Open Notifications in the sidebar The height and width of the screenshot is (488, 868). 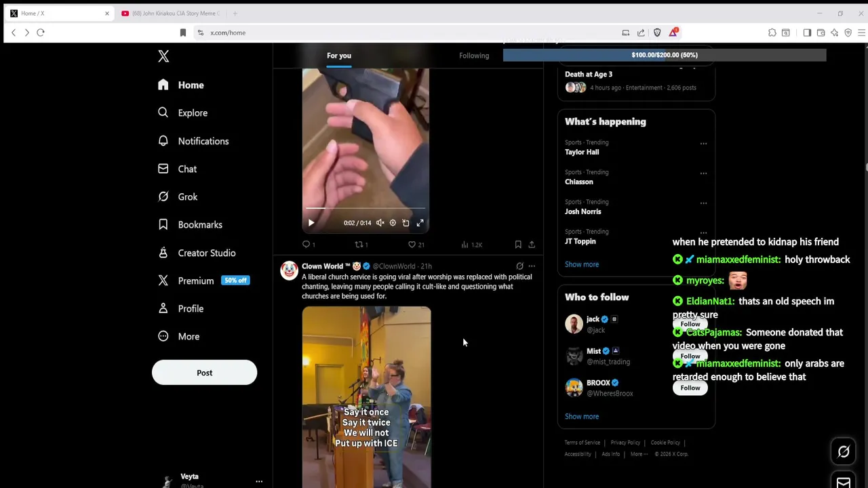(x=193, y=141)
